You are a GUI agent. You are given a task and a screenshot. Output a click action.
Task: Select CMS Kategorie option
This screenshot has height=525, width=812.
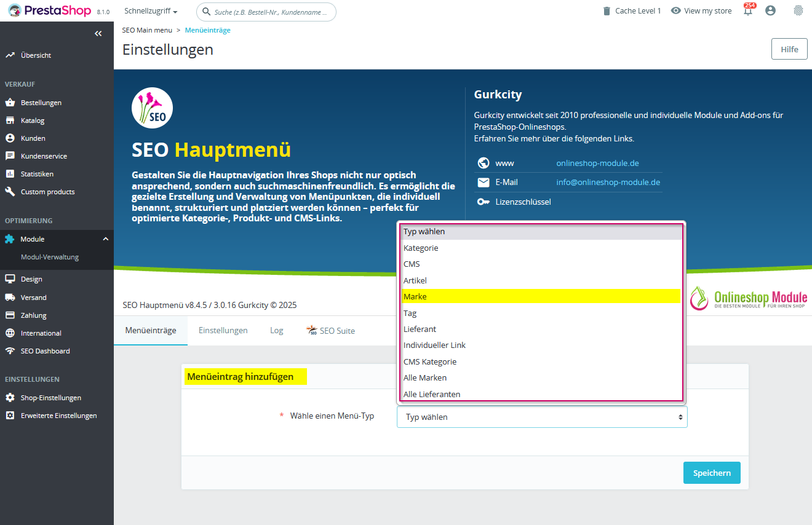[x=541, y=361]
